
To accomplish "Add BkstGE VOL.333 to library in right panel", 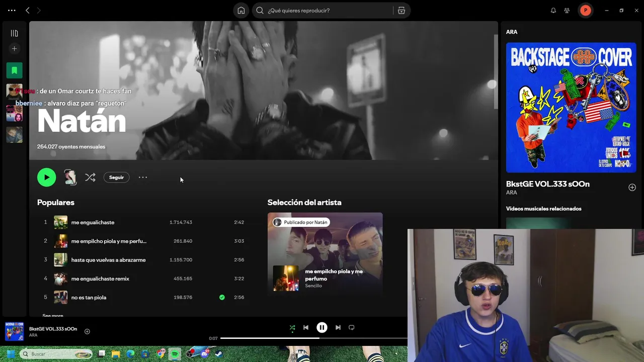I will pyautogui.click(x=632, y=187).
